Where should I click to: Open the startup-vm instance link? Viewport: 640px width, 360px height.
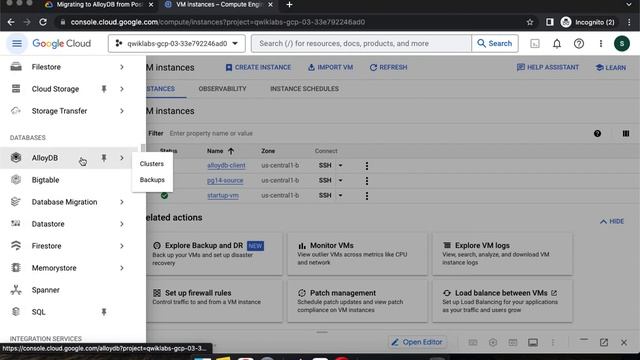(x=223, y=195)
